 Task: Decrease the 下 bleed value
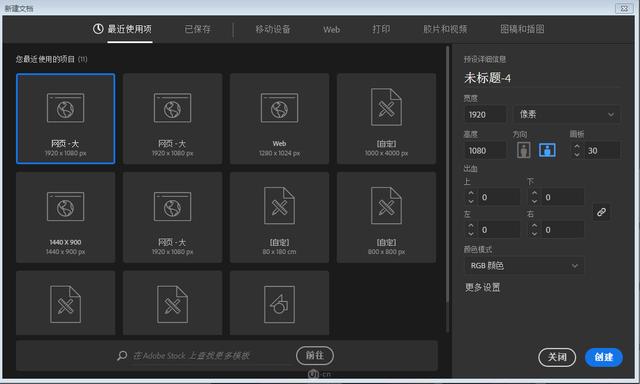pyautogui.click(x=534, y=201)
